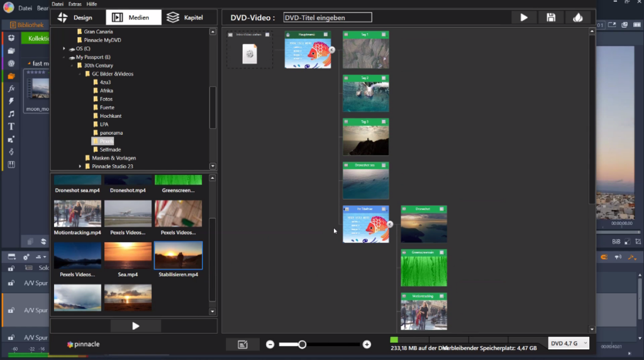Click the preview scrubber bar under the video

click(619, 232)
